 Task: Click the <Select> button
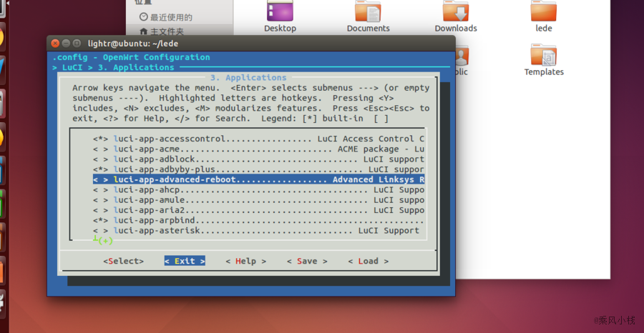click(124, 262)
